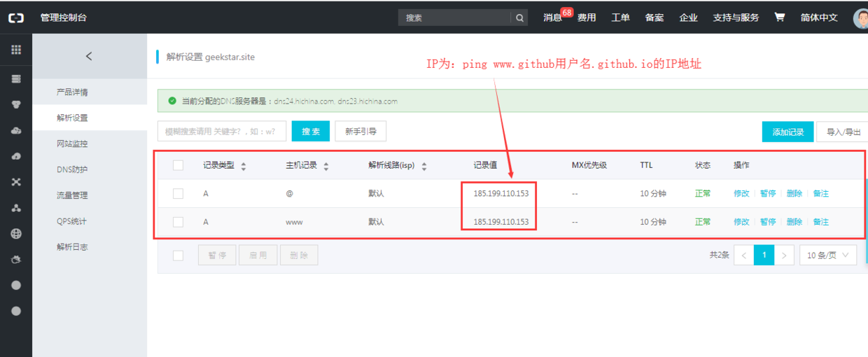This screenshot has height=357, width=868.
Task: Click the crossed-arrows network sidebar icon
Action: pyautogui.click(x=16, y=182)
